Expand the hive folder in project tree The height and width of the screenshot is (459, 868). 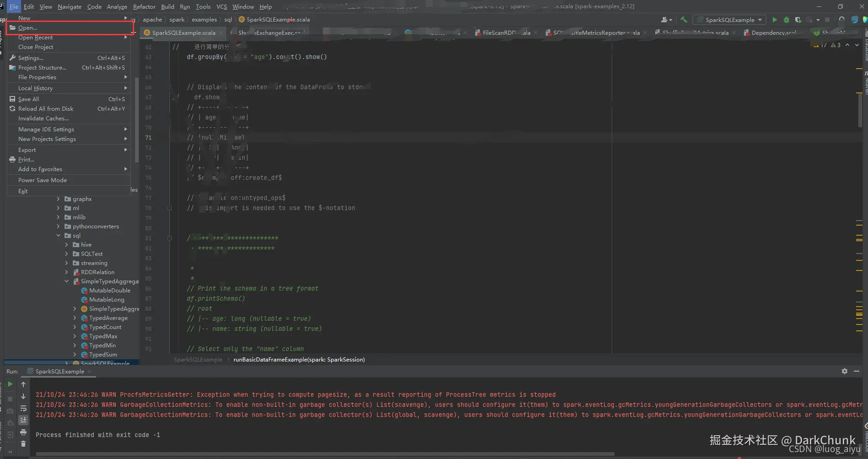pyautogui.click(x=66, y=245)
